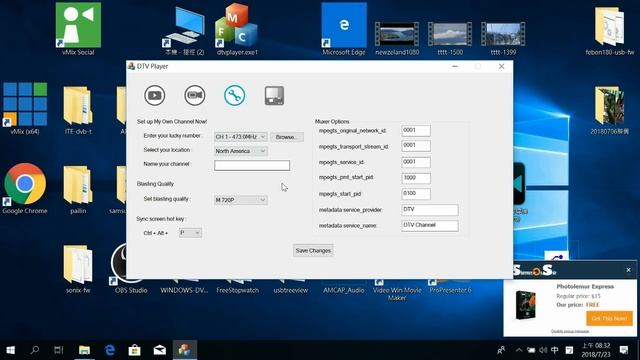Edit the mpegts_start_pid field
This screenshot has height=360, width=640.
(416, 193)
